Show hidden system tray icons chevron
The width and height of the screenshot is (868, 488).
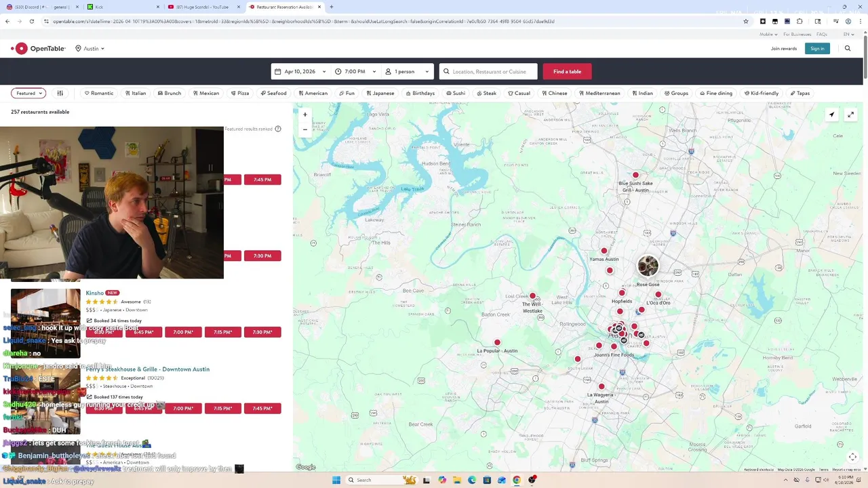click(x=785, y=480)
